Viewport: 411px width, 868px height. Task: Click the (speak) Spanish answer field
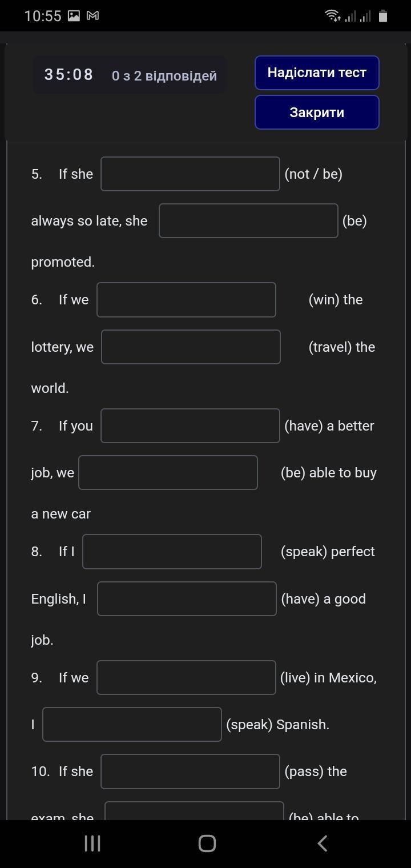pyautogui.click(x=132, y=724)
